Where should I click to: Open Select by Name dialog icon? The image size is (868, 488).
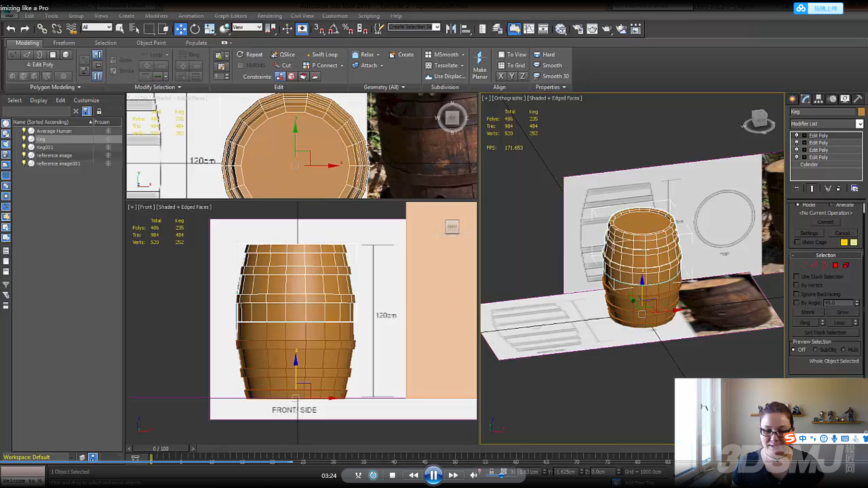click(x=134, y=29)
